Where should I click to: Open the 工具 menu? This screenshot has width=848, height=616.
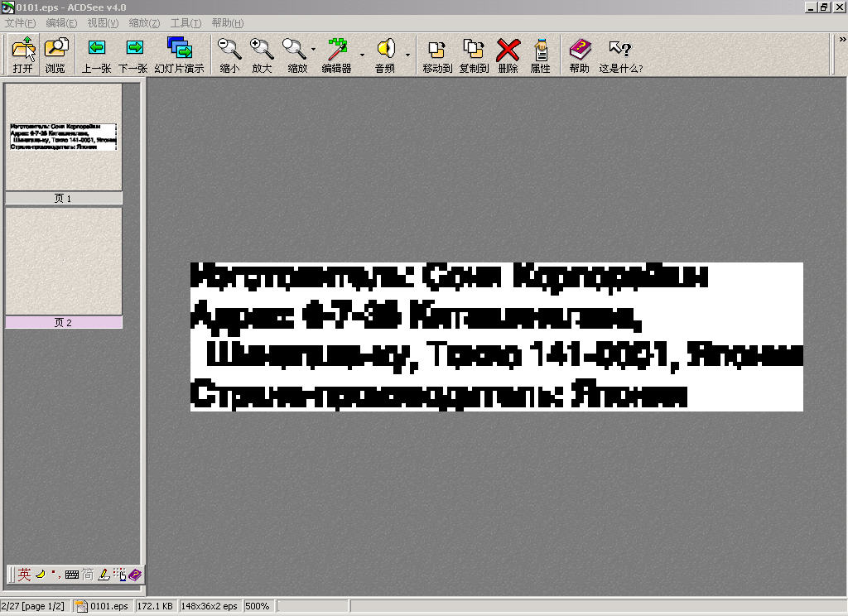point(186,22)
